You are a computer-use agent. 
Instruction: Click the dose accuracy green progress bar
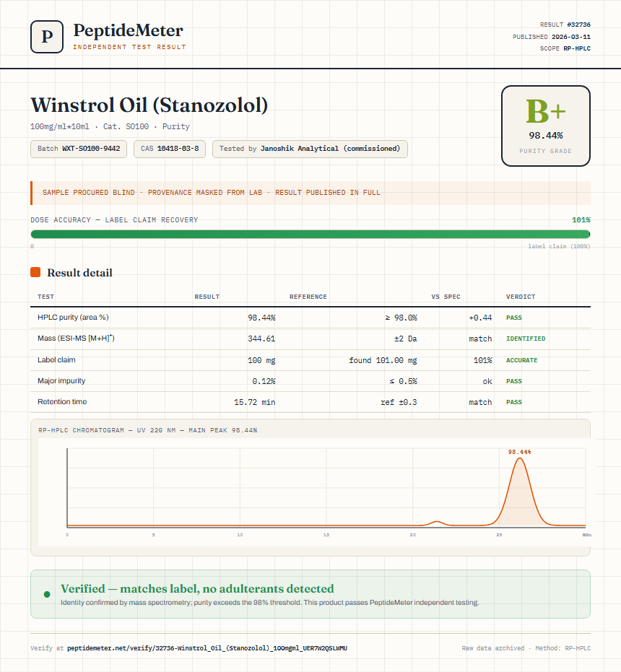click(310, 234)
